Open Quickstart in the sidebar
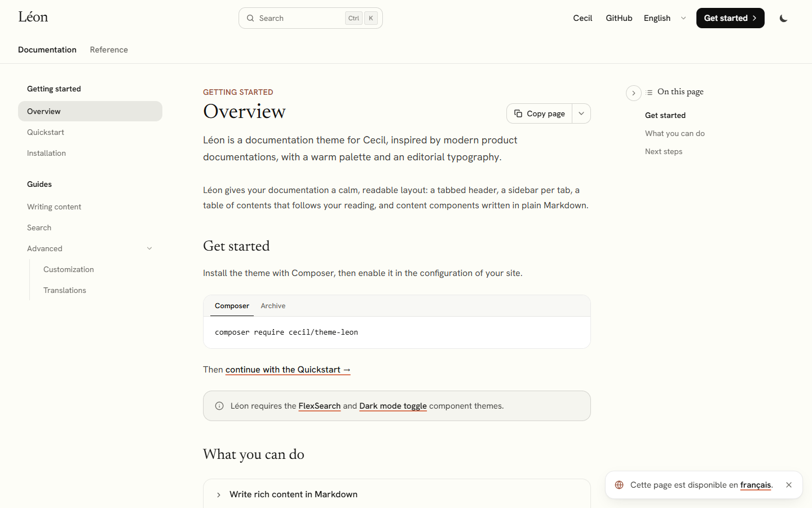Image resolution: width=812 pixels, height=508 pixels. point(90,132)
